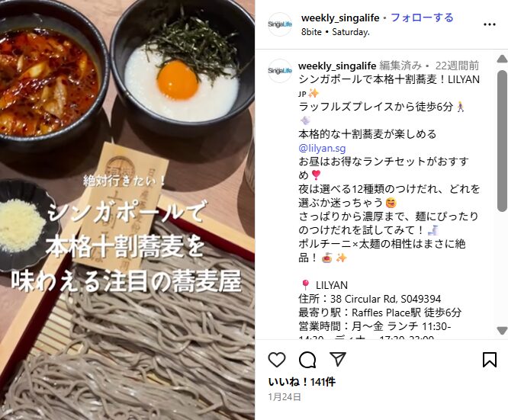Click the red location pin next to LILYAN

[x=305, y=285]
